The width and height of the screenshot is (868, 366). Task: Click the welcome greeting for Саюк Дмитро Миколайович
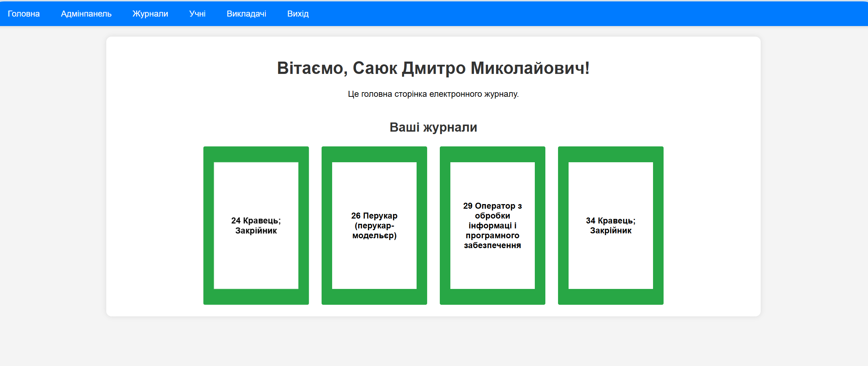click(x=433, y=69)
